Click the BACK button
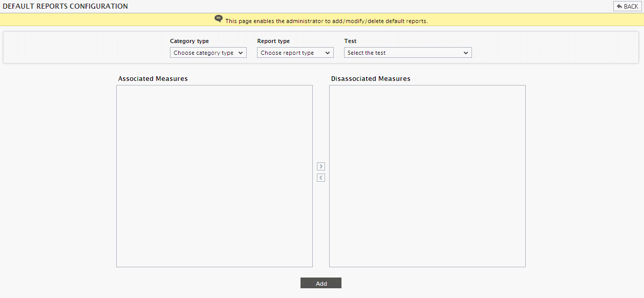Viewport: 644px width, 298px height. (627, 6)
